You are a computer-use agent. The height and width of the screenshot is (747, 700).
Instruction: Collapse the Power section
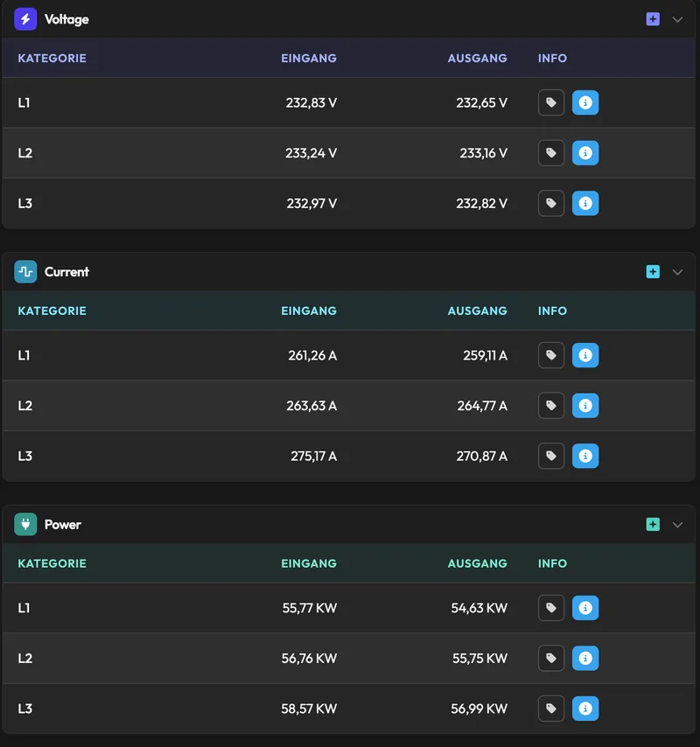click(x=677, y=525)
